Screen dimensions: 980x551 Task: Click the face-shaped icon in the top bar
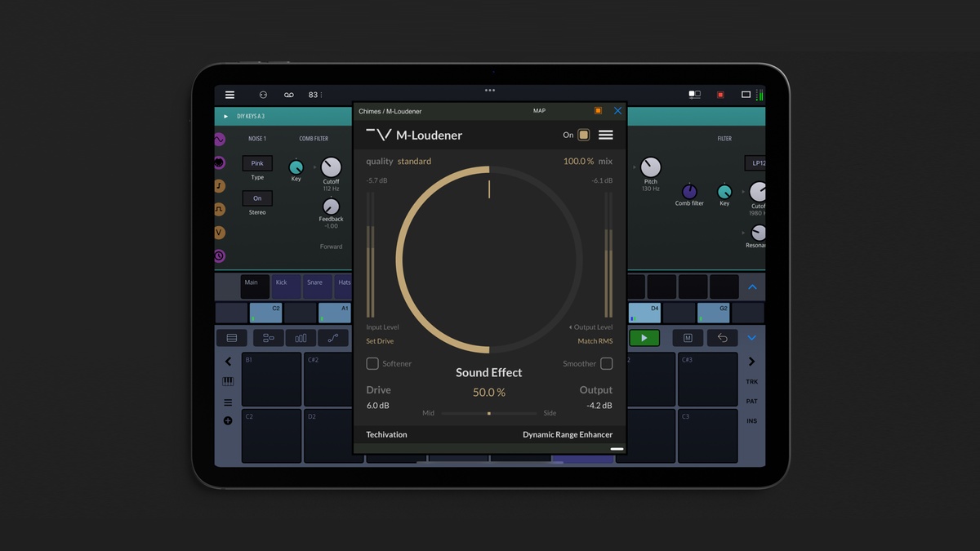(x=263, y=95)
